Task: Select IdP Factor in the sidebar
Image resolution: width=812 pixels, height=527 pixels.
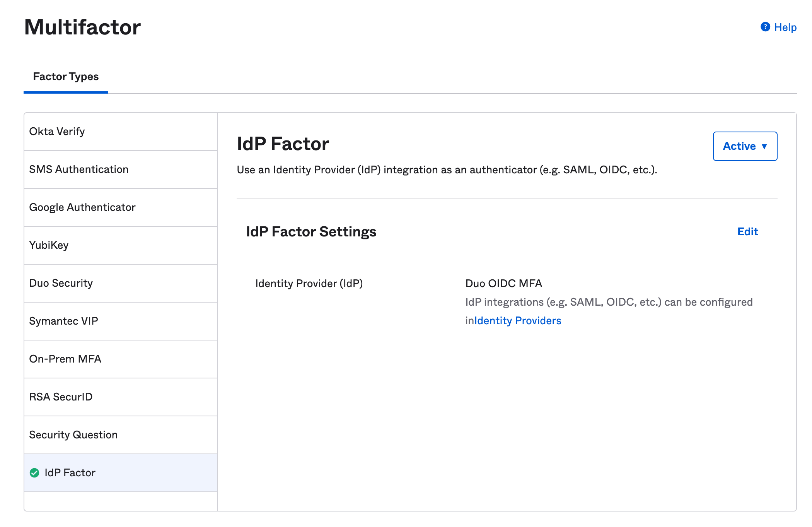Action: (70, 472)
